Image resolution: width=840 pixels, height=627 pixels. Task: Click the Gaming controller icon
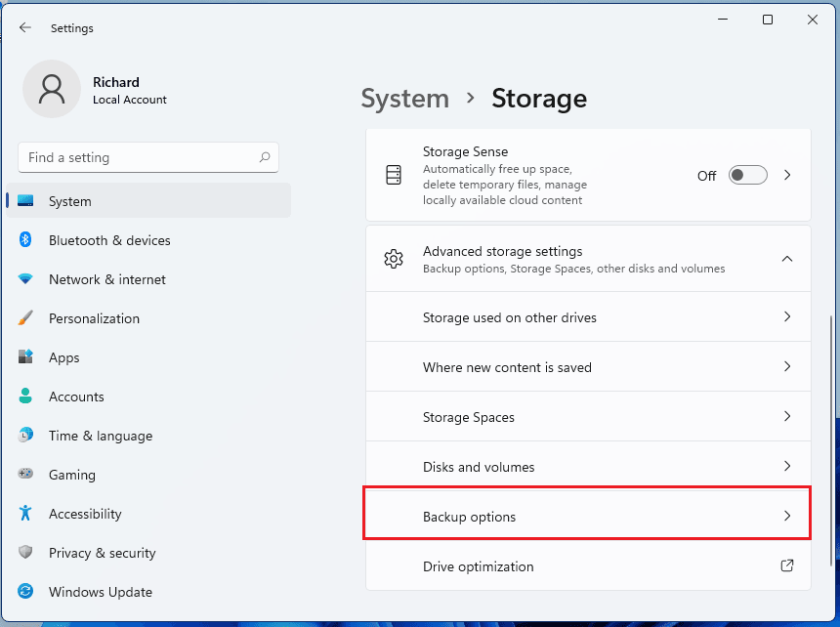pyautogui.click(x=26, y=475)
